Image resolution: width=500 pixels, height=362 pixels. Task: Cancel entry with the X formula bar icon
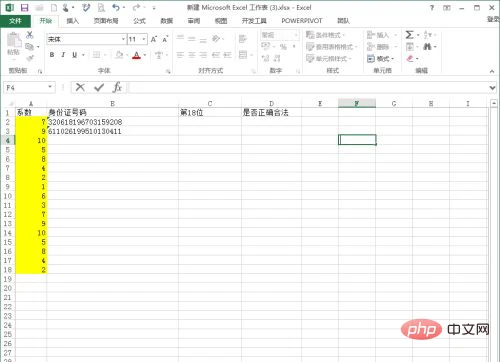click(80, 87)
